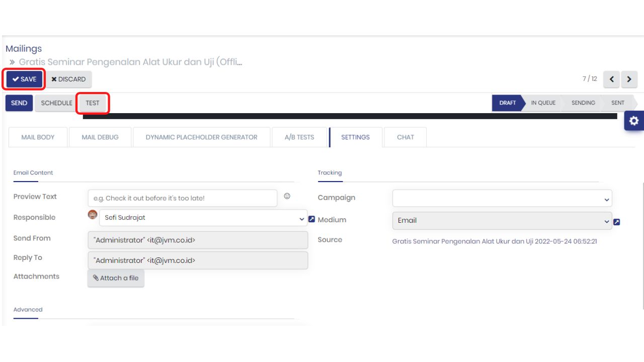Open the Mail Debug tab
Image resolution: width=644 pixels, height=362 pixels.
click(100, 137)
